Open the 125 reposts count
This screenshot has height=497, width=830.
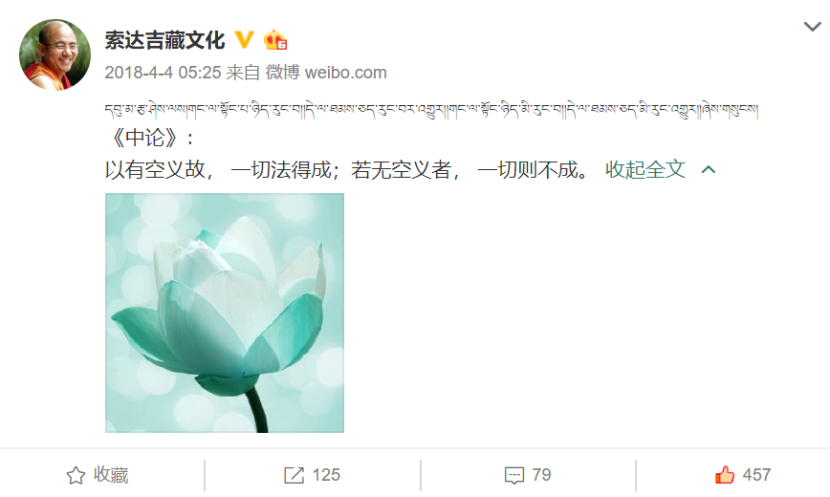[326, 475]
